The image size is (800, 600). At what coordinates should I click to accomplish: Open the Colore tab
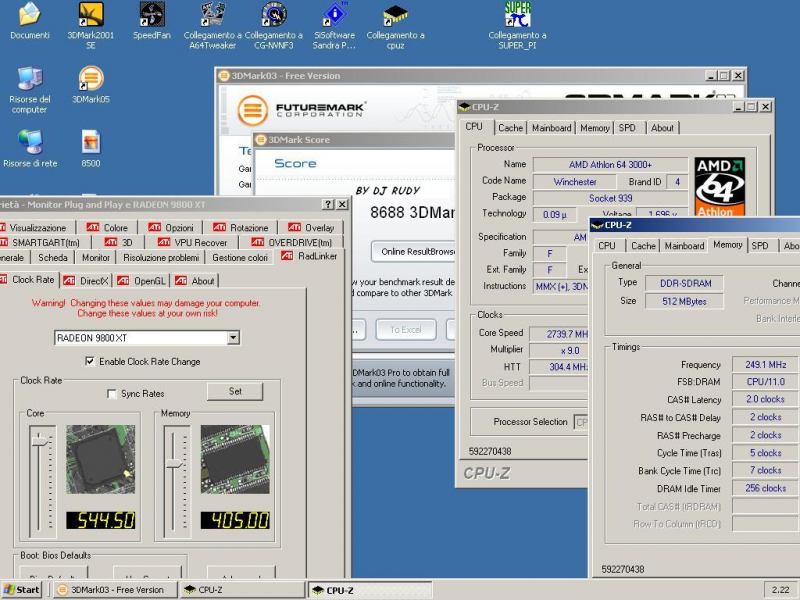(x=107, y=228)
